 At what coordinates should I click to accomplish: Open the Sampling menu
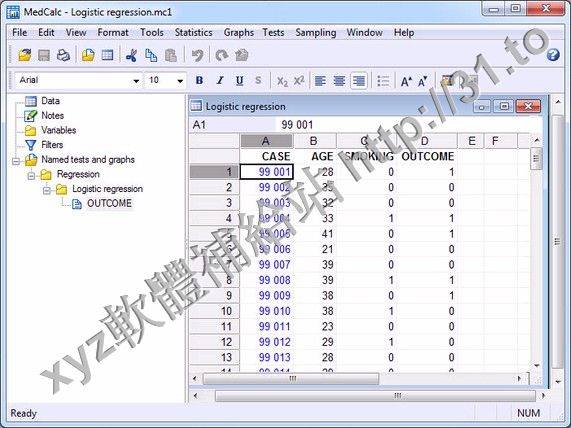tap(316, 32)
